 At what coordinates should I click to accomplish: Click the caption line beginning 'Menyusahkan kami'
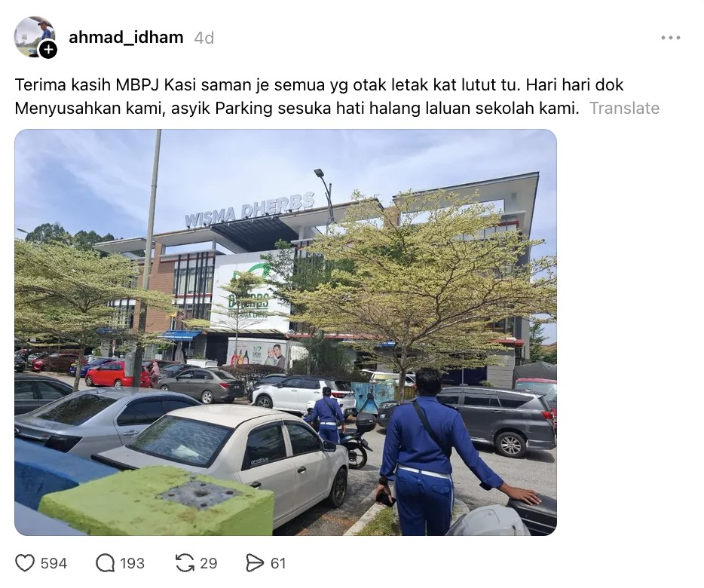pos(297,109)
